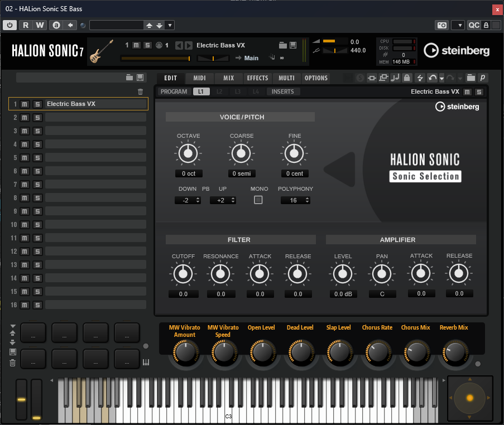Image resolution: width=504 pixels, height=425 pixels.
Task: Click the orange sphere XY pad control
Action: tap(470, 398)
